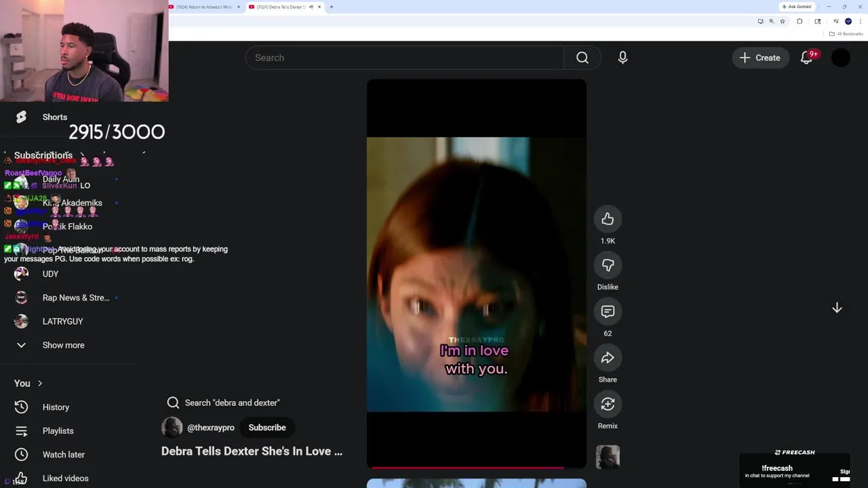Open Chrome media control icon
This screenshot has height=488, width=868.
[x=836, y=22]
